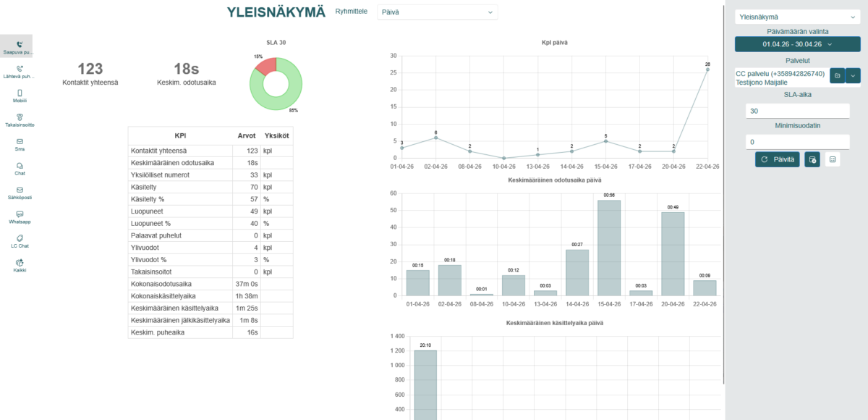Click the Kpl päivä chart title
The image size is (868, 420).
tap(555, 42)
